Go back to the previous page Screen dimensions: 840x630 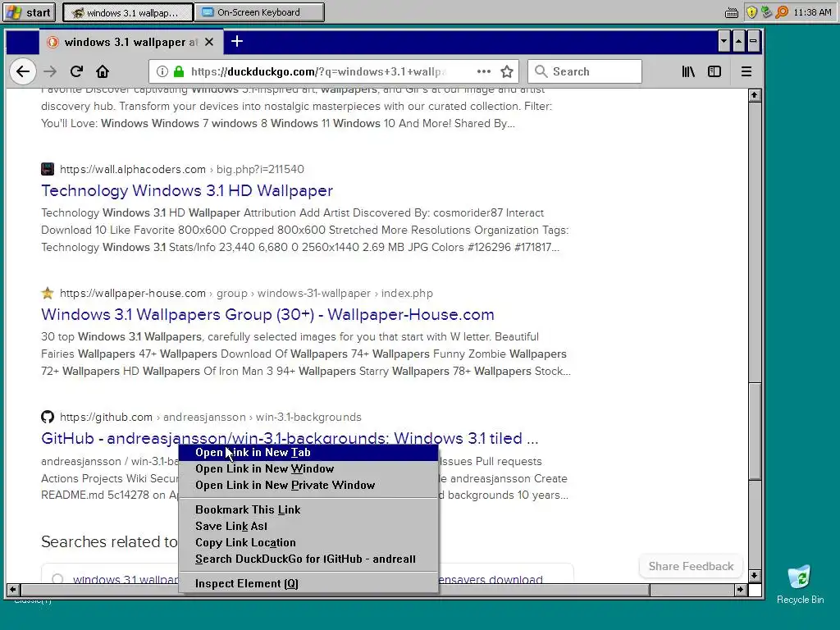coord(22,72)
